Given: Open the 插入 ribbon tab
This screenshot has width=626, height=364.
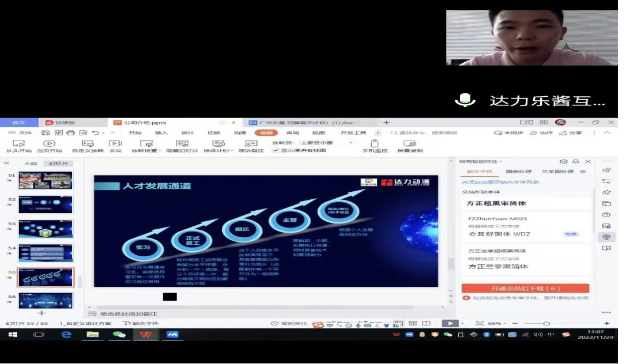Looking at the screenshot, I should point(161,132).
